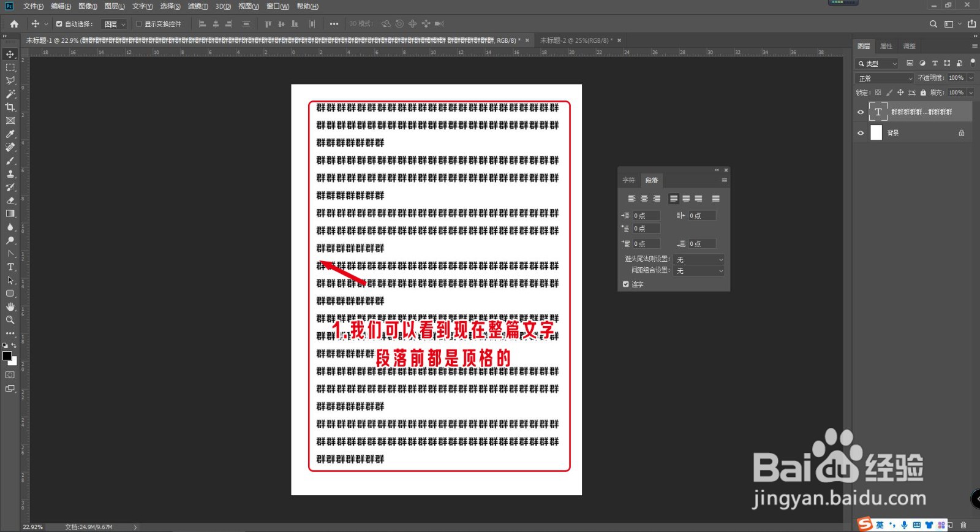Select the Crop tool
The image size is (980, 532).
point(10,107)
